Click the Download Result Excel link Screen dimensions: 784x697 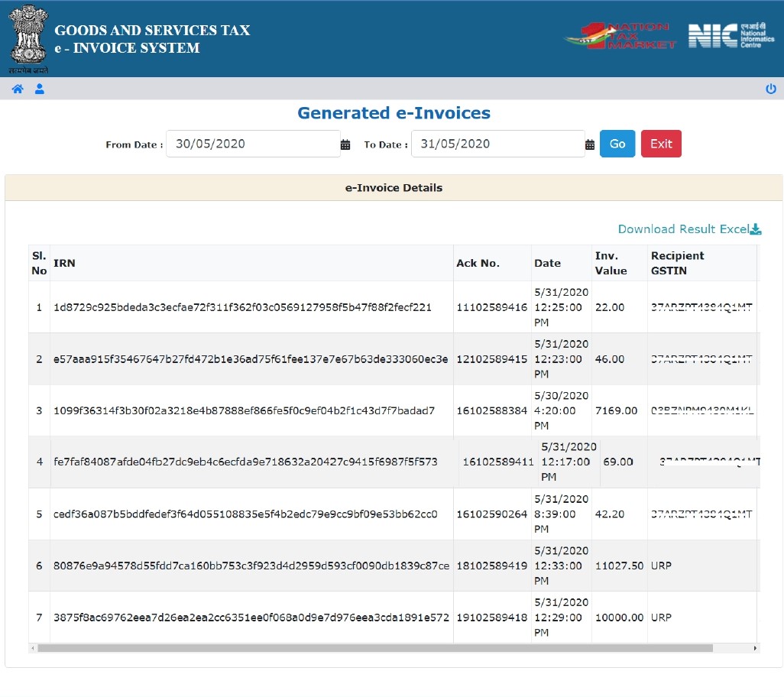[x=683, y=229]
